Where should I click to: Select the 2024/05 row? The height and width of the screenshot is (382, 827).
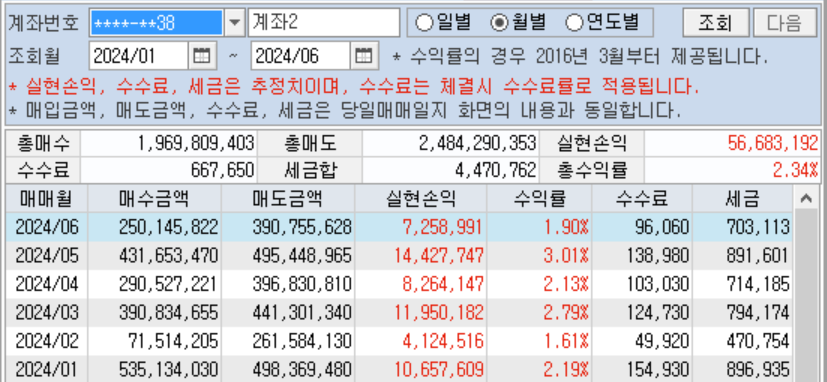point(399,255)
